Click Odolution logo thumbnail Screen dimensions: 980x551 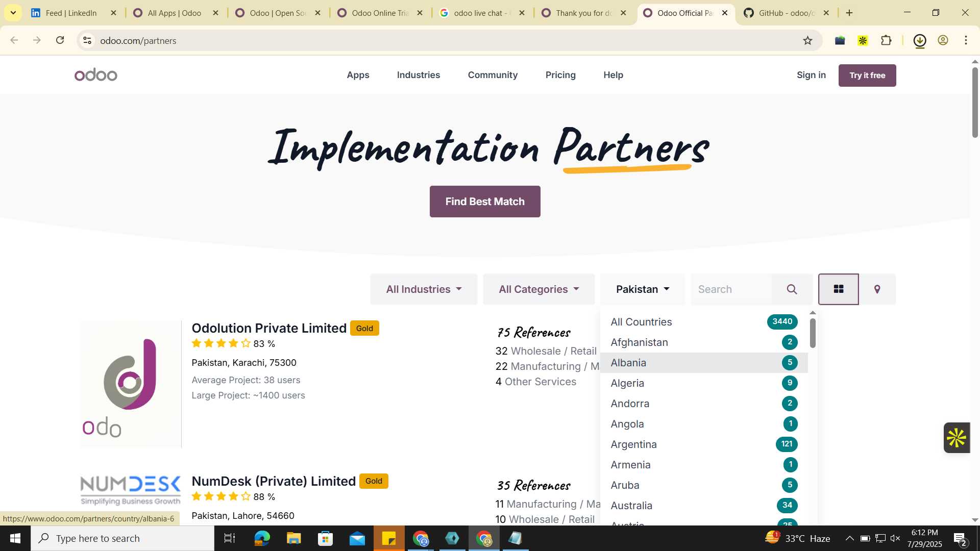click(x=131, y=384)
